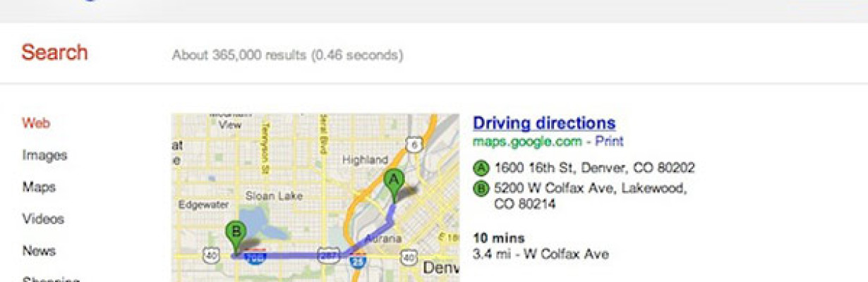Select the Web search category
The image size is (868, 282).
[36, 123]
